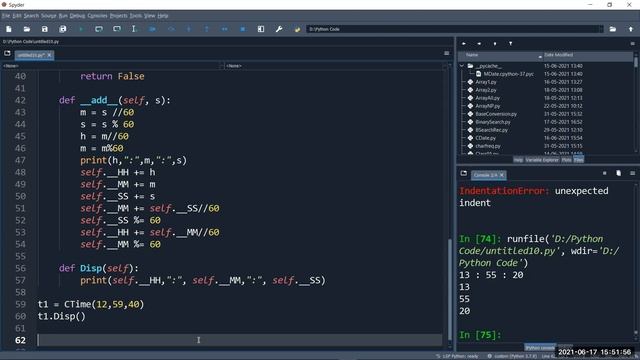The height and width of the screenshot is (360, 640).
Task: Click Run cell and advance icon
Action: 117,29
